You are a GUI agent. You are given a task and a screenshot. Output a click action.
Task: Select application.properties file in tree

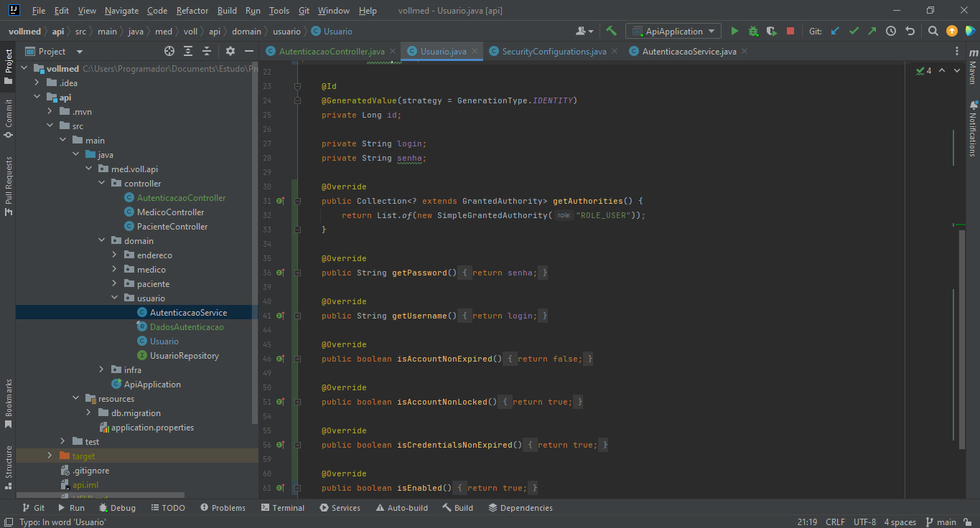[x=146, y=427]
